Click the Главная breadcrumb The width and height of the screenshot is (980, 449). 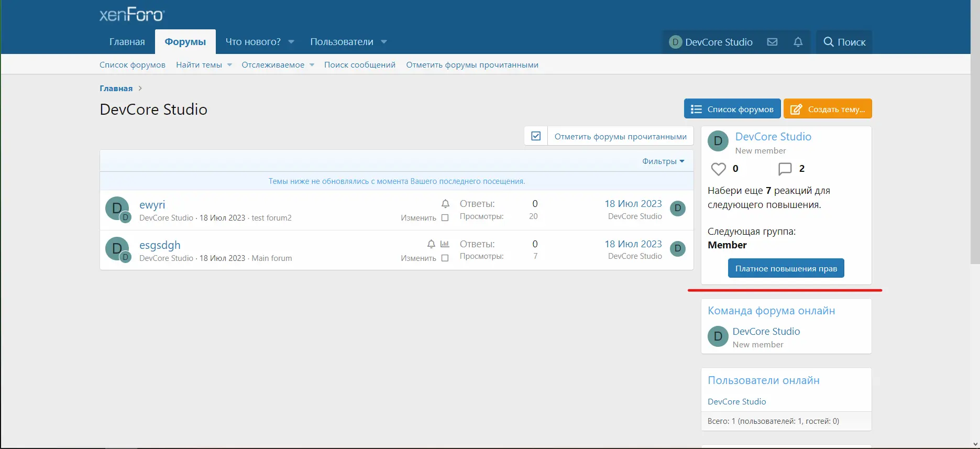(116, 89)
